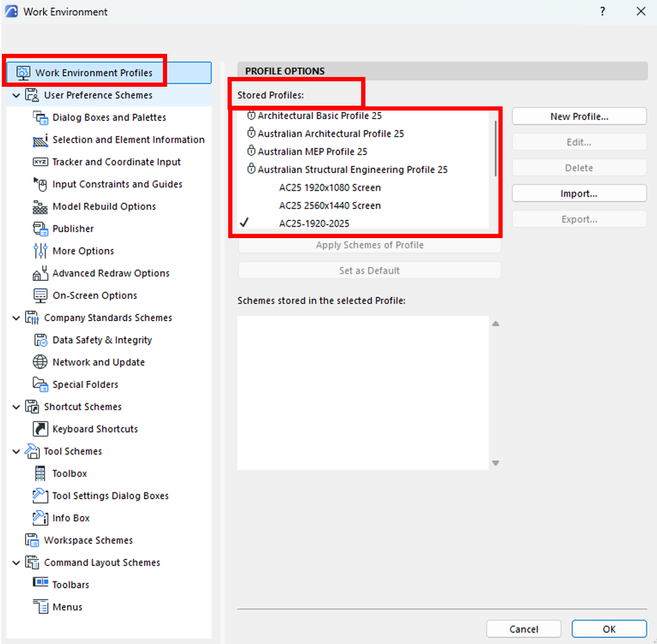Open the Keyboard Shortcuts page

click(95, 429)
